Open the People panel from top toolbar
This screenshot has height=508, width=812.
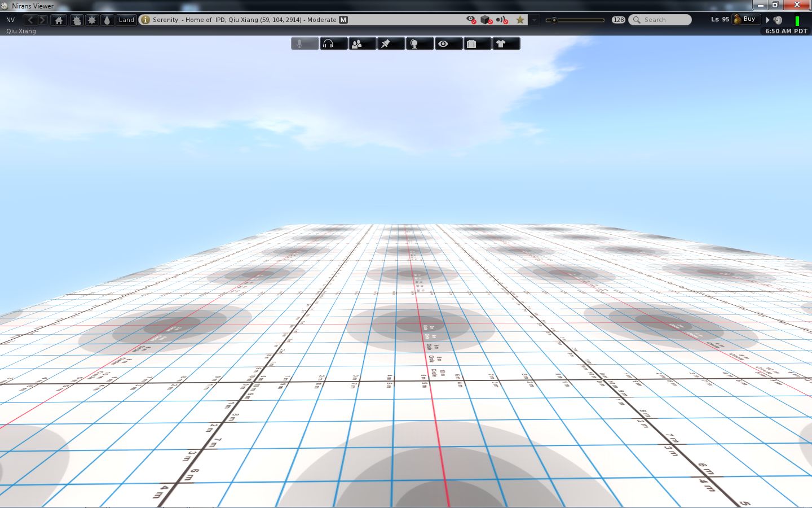362,43
